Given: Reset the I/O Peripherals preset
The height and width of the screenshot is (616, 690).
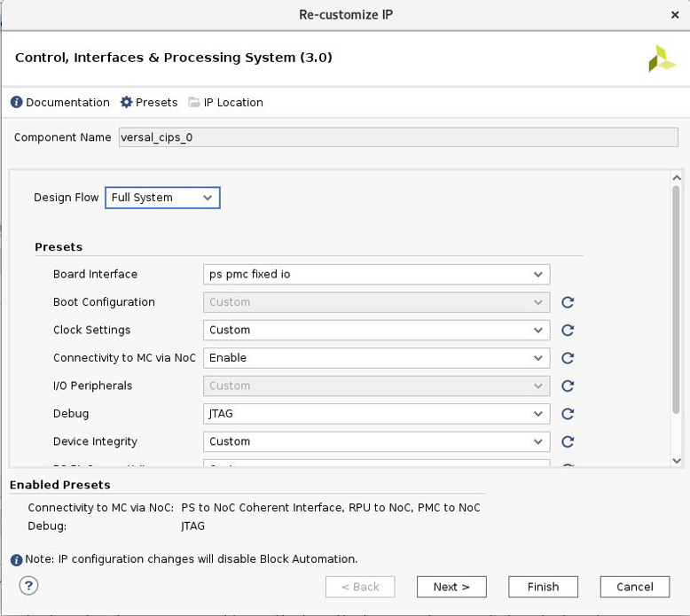Looking at the screenshot, I should tap(568, 386).
